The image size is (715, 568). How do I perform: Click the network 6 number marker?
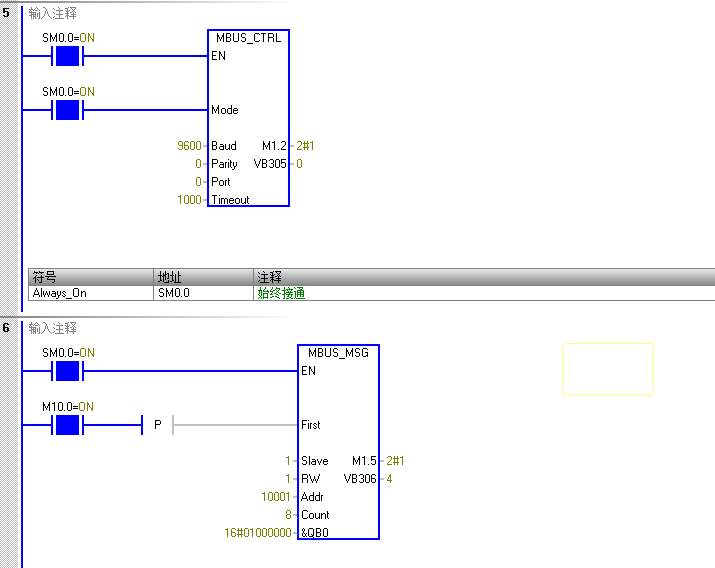7,328
